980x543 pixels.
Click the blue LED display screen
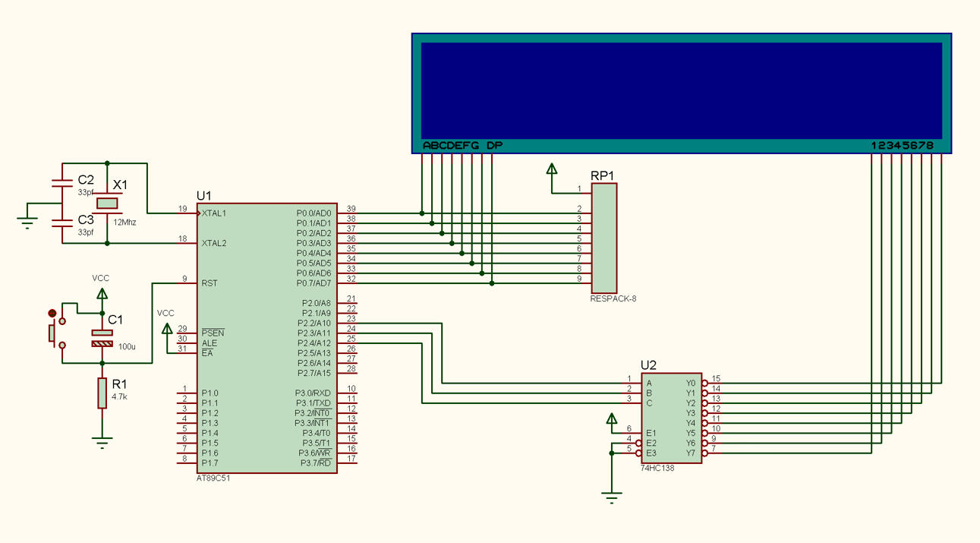tap(682, 90)
